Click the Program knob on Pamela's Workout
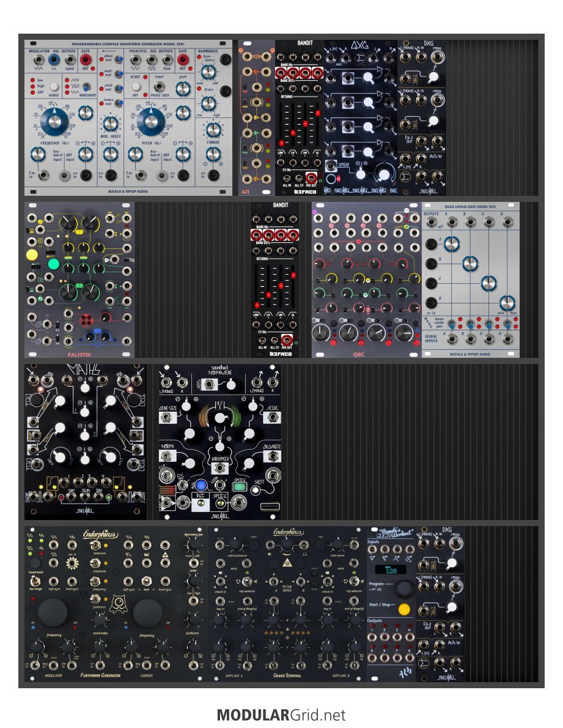 (x=404, y=587)
